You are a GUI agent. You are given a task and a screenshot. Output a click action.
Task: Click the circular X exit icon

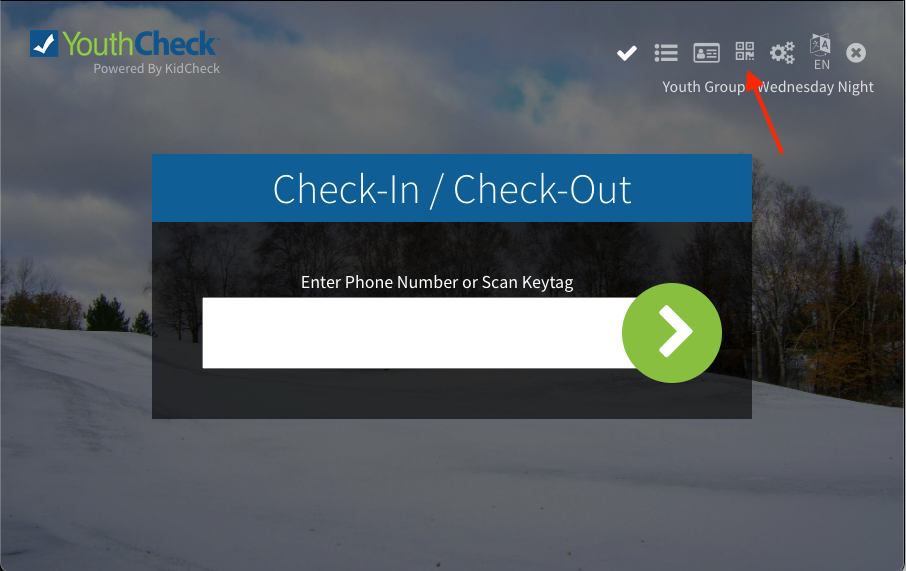pos(856,53)
